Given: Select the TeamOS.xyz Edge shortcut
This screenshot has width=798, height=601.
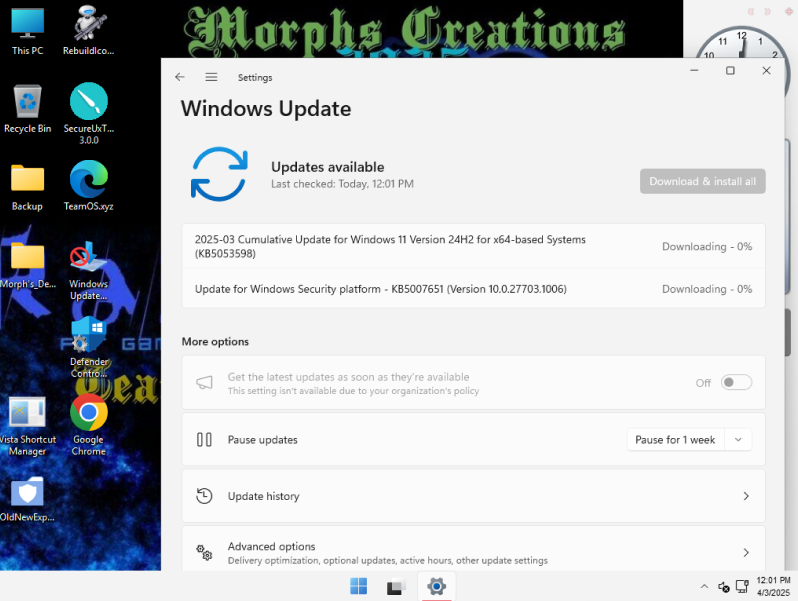Looking at the screenshot, I should click(89, 186).
